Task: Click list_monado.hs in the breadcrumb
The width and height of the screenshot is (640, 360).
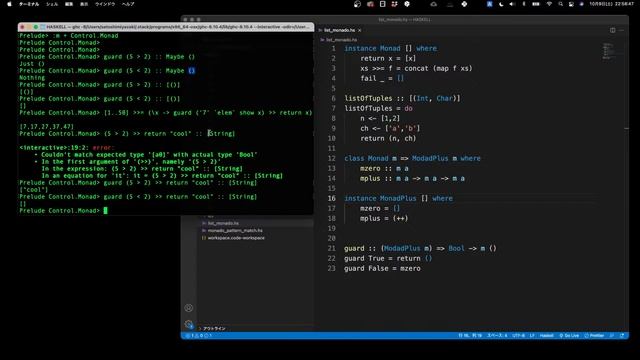Action: pyautogui.click(x=341, y=40)
